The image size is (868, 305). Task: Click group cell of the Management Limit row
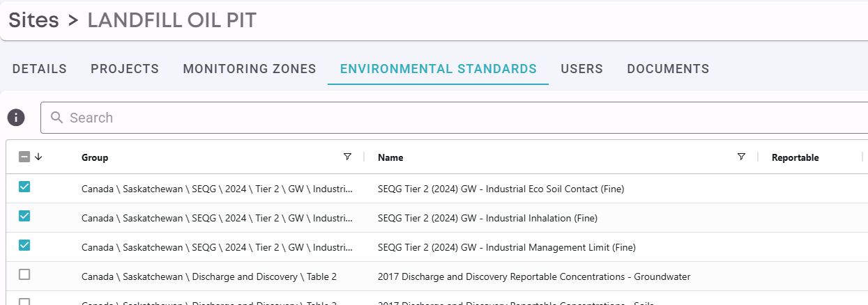(217, 247)
